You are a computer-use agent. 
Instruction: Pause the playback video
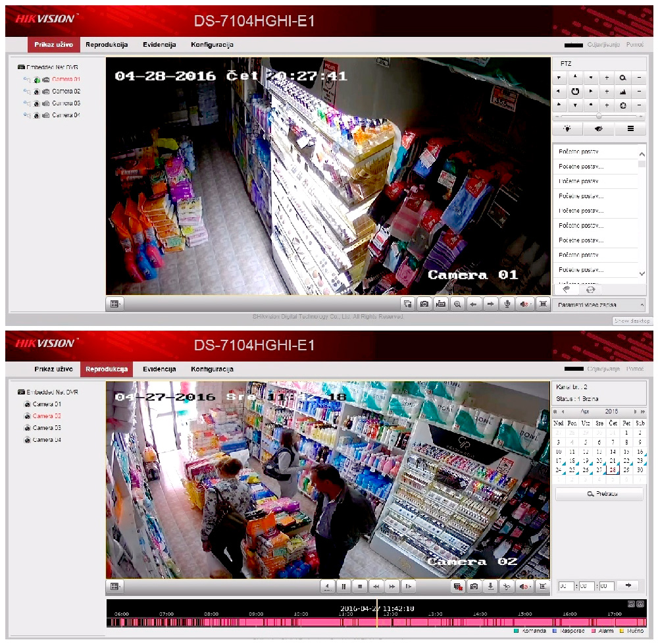(343, 586)
